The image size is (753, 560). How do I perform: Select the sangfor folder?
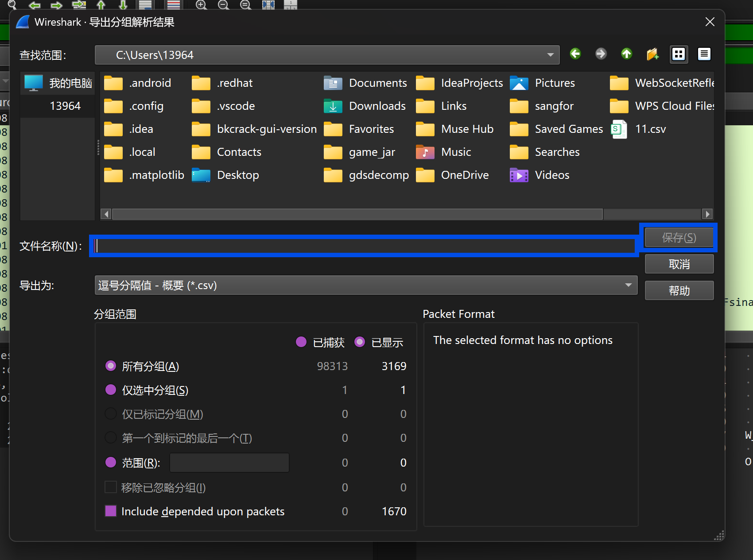point(542,106)
